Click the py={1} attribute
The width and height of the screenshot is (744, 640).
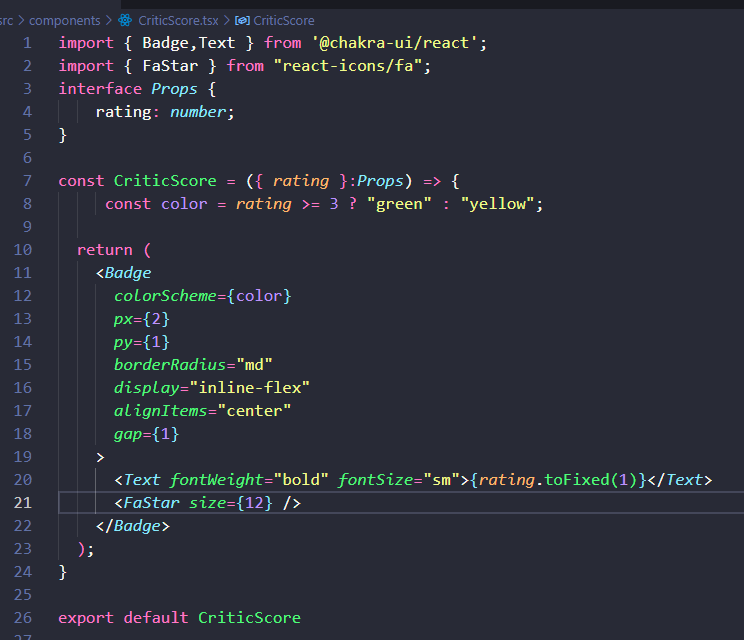click(x=141, y=342)
